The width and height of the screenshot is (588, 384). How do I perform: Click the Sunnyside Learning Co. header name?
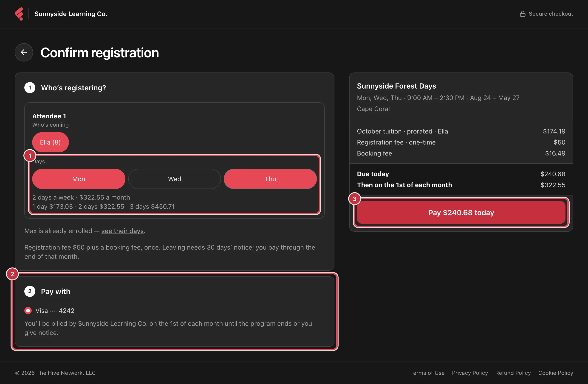click(71, 14)
